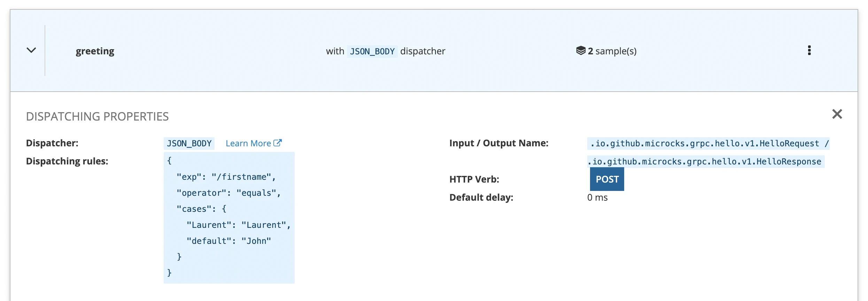Click the "operator": "equals" rule line
The image size is (868, 301).
[x=228, y=193]
